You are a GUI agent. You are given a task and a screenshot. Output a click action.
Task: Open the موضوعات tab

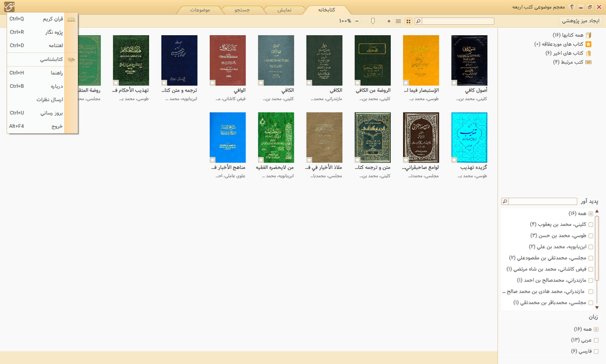(x=200, y=10)
